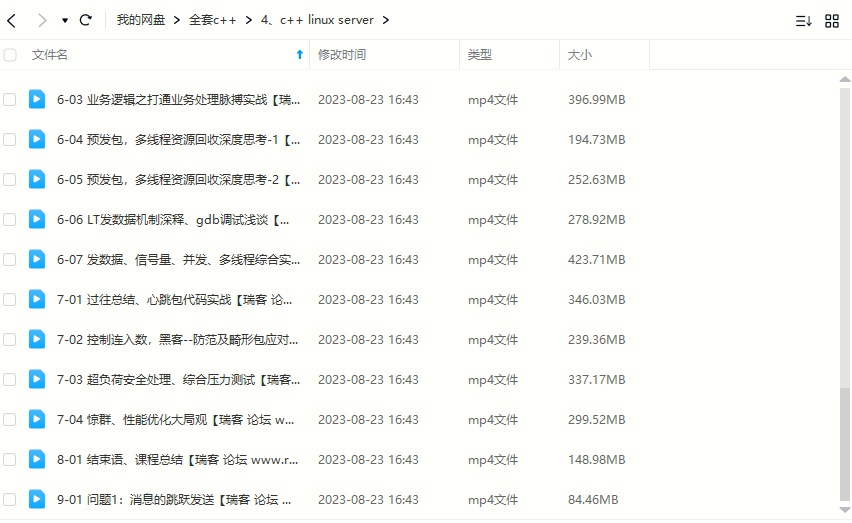Viewport: 852px width, 523px height.
Task: Click the video icon for file 7-01
Action: tap(37, 299)
